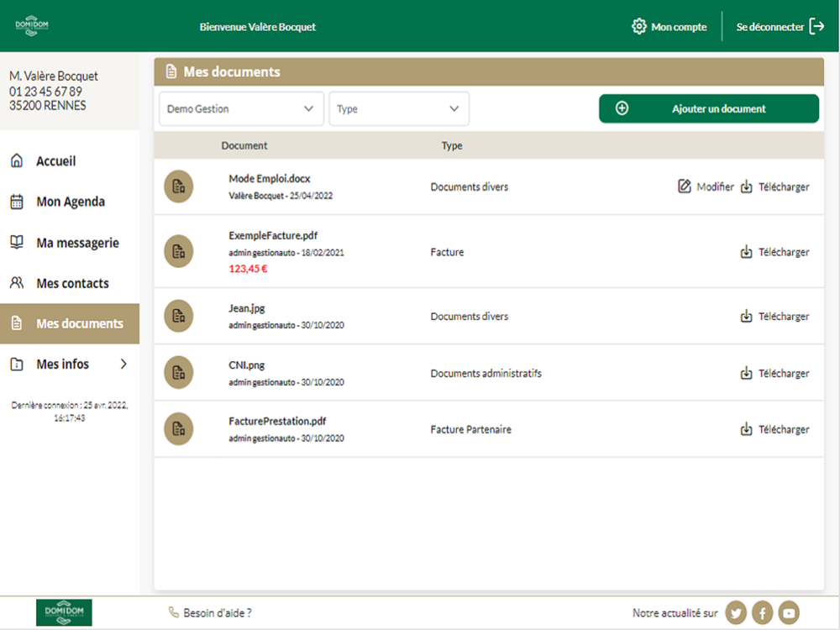This screenshot has height=630, width=840.
Task: Click the Domidom logo in the header
Action: pyautogui.click(x=32, y=25)
